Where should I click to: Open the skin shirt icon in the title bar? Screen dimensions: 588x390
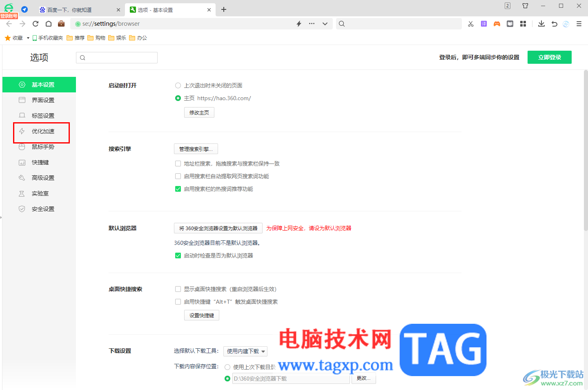point(526,6)
